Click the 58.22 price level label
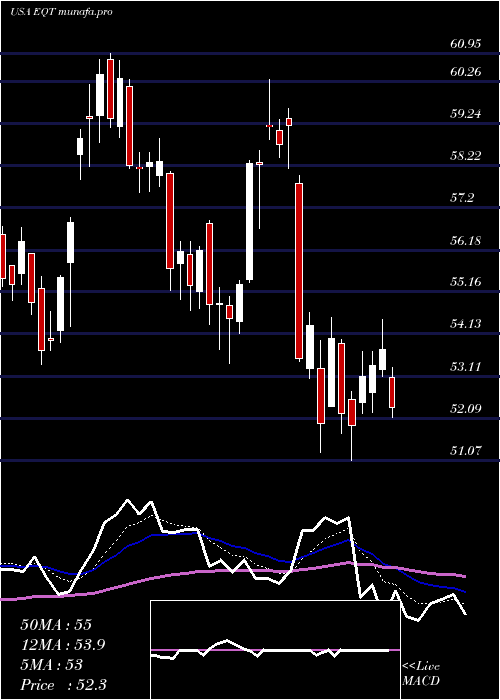500x700 pixels. pyautogui.click(x=466, y=156)
